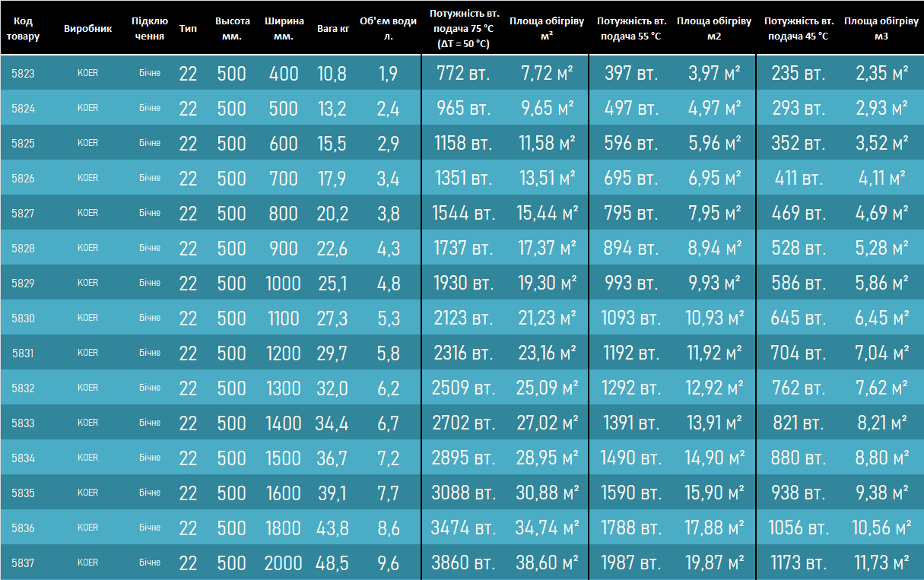Click the 'Код товару' column header
This screenshot has height=580, width=924.
click(23, 28)
